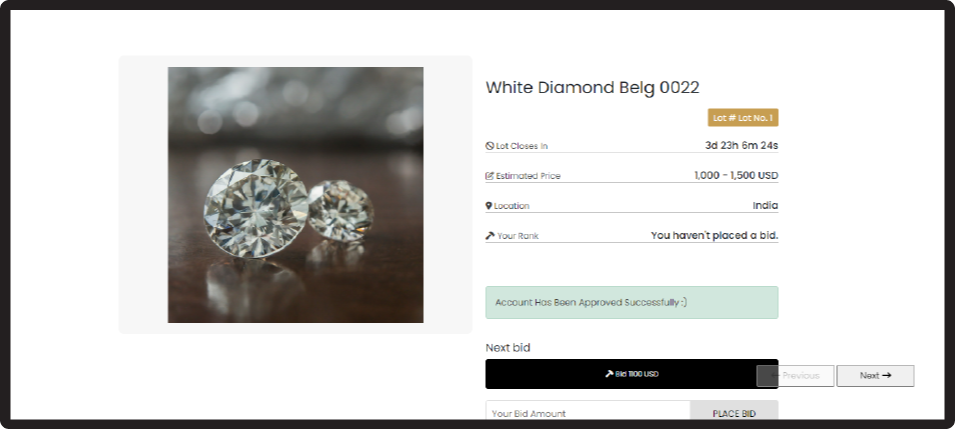The width and height of the screenshot is (955, 429).
Task: Click the India location value
Action: tap(765, 205)
